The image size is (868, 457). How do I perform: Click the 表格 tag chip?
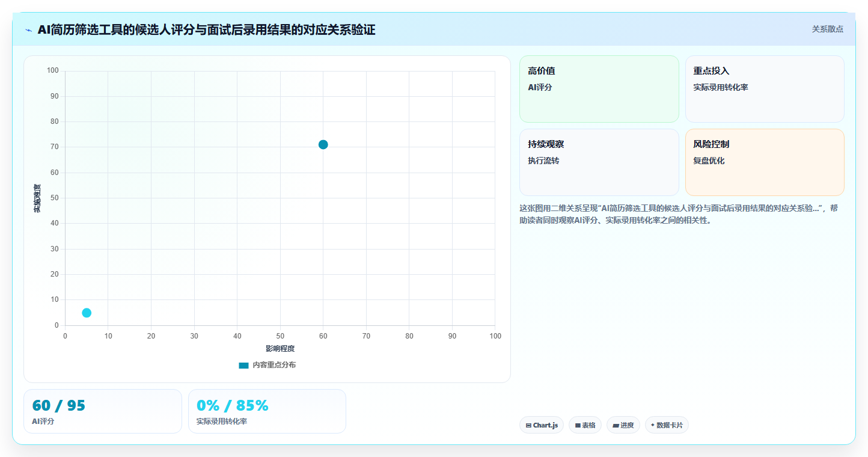click(585, 425)
